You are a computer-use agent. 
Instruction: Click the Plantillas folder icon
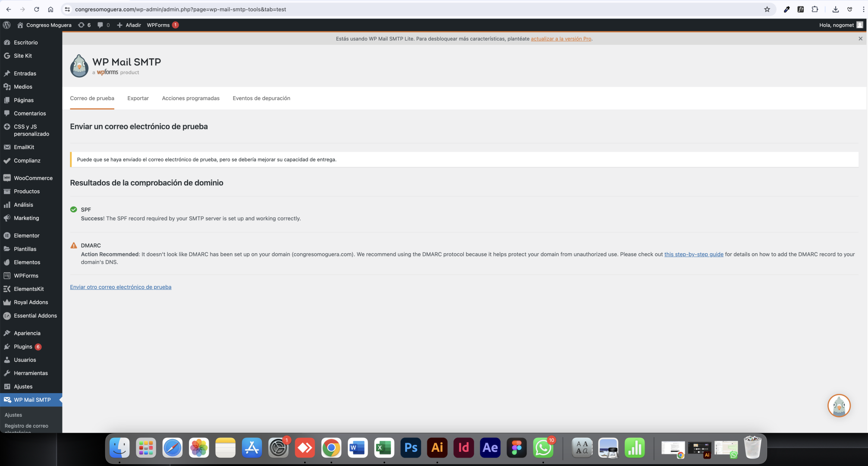click(7, 249)
